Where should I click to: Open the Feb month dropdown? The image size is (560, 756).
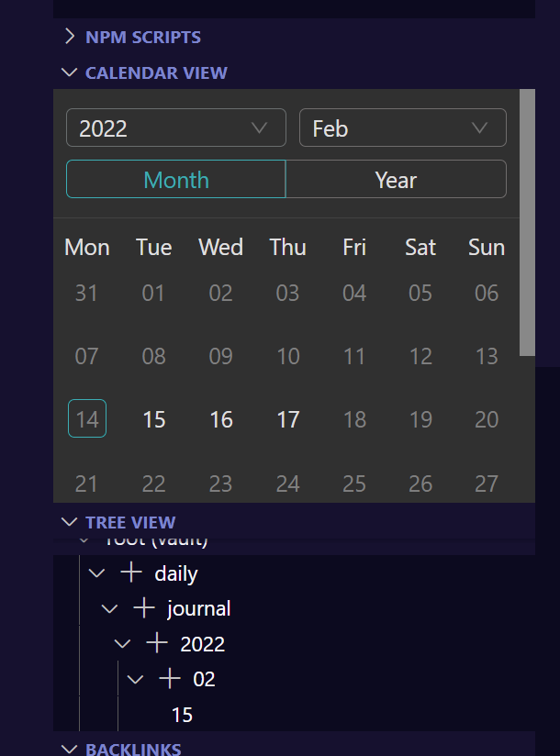point(402,128)
